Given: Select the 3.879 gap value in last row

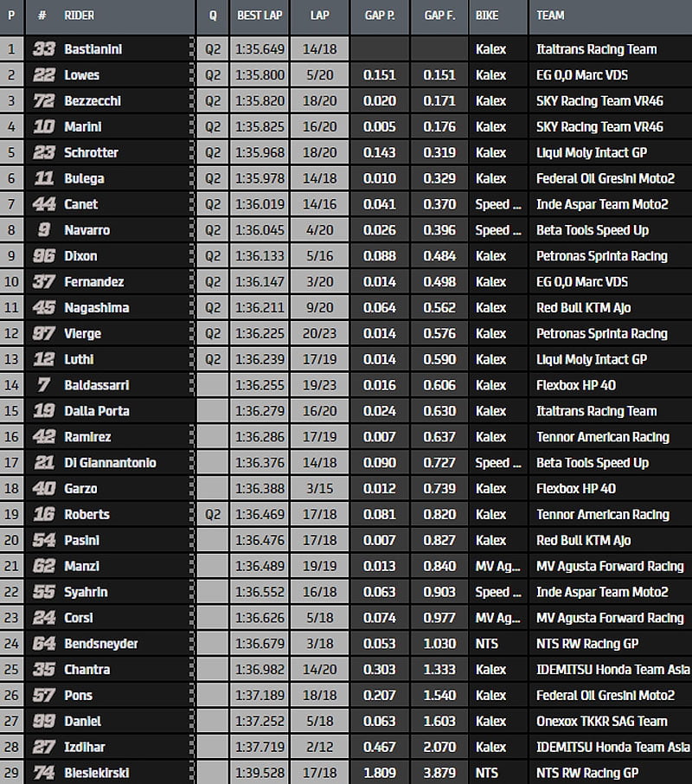Looking at the screenshot, I should tap(439, 773).
